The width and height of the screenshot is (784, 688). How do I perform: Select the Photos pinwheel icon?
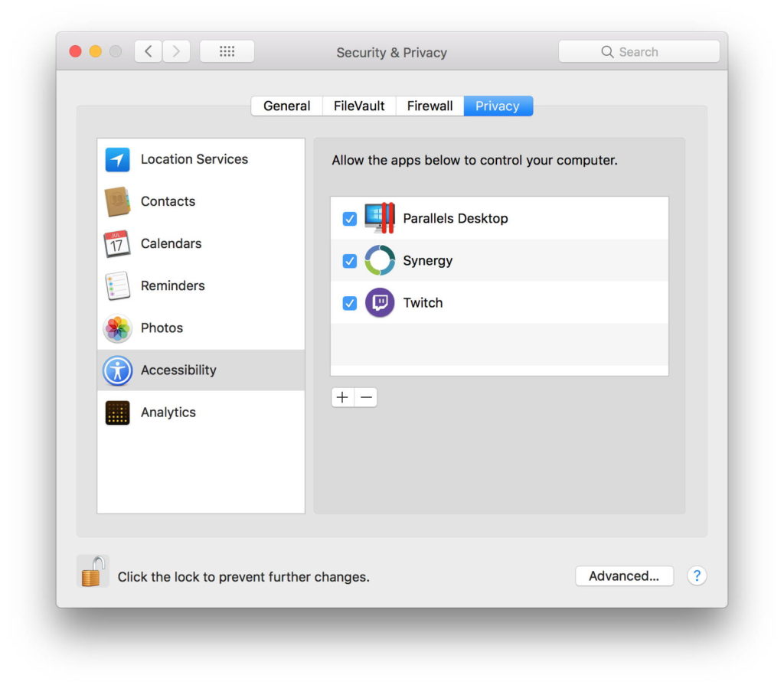click(x=117, y=328)
